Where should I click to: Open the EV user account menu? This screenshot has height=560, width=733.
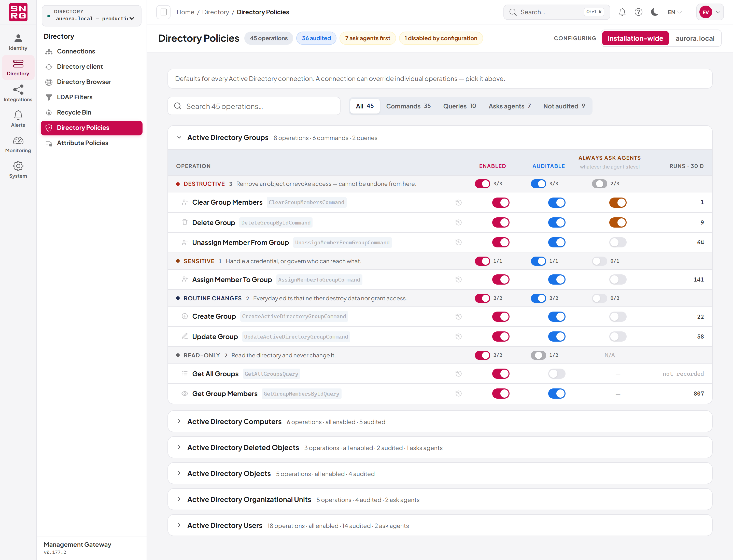(x=710, y=12)
